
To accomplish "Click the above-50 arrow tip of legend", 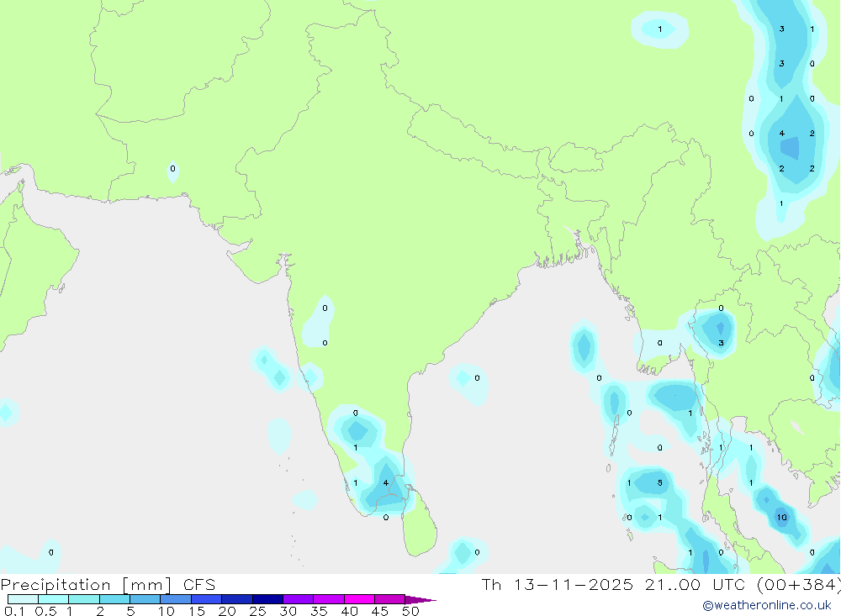I will (420, 599).
